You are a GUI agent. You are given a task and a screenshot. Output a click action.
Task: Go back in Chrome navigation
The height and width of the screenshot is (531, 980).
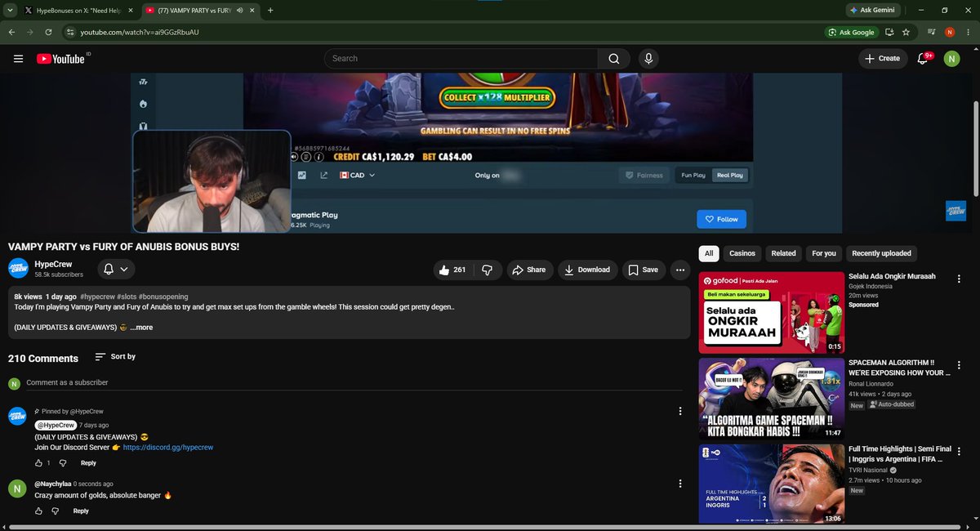click(11, 32)
